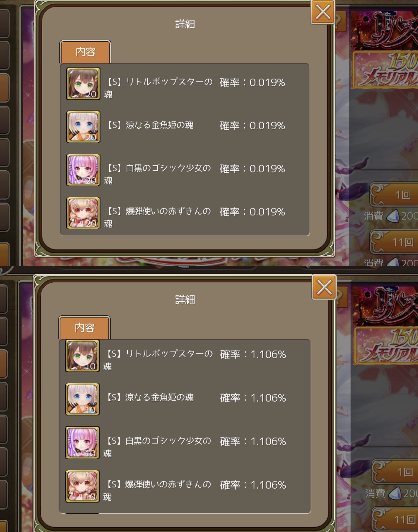
Task: Close the top 詳細 dialog
Action: pos(323,12)
